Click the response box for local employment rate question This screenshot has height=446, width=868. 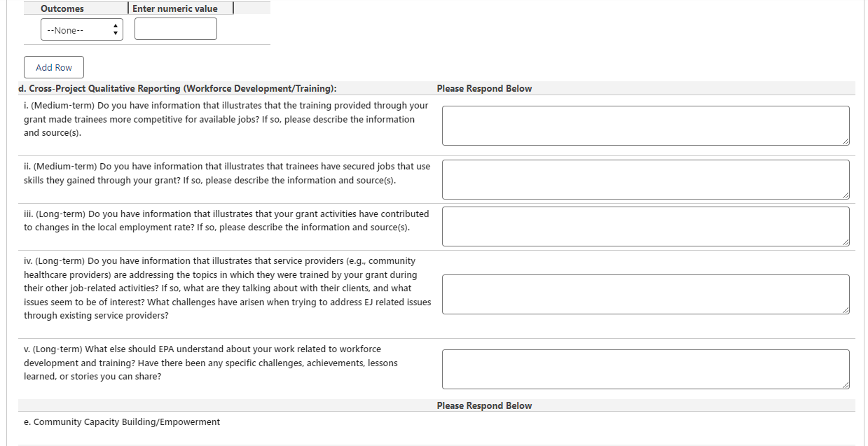[645, 226]
